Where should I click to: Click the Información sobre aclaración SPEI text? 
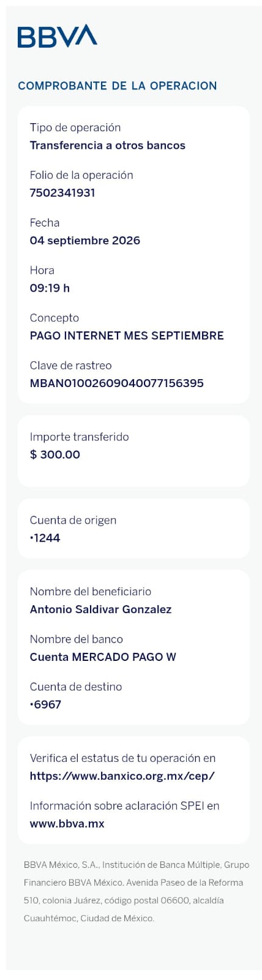[x=125, y=806]
